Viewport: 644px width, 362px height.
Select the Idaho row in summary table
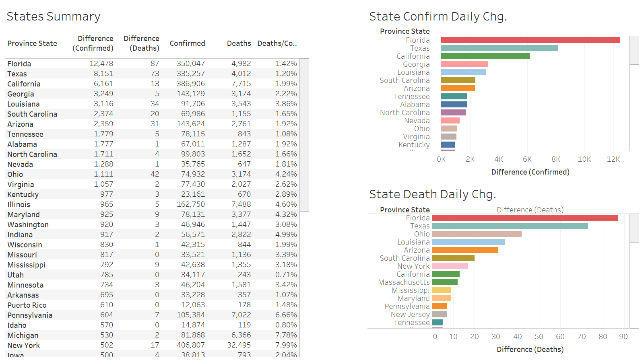pyautogui.click(x=152, y=325)
